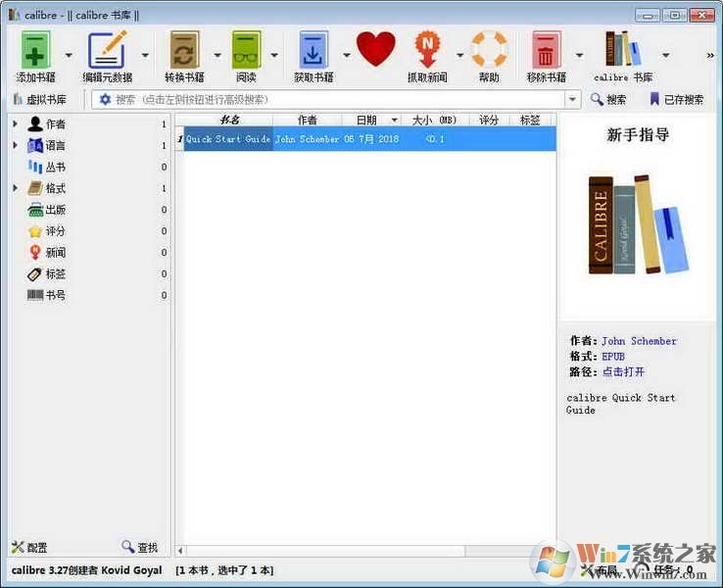Sort by Title (书名) column header
Screen dimensions: 723x588
(x=229, y=120)
